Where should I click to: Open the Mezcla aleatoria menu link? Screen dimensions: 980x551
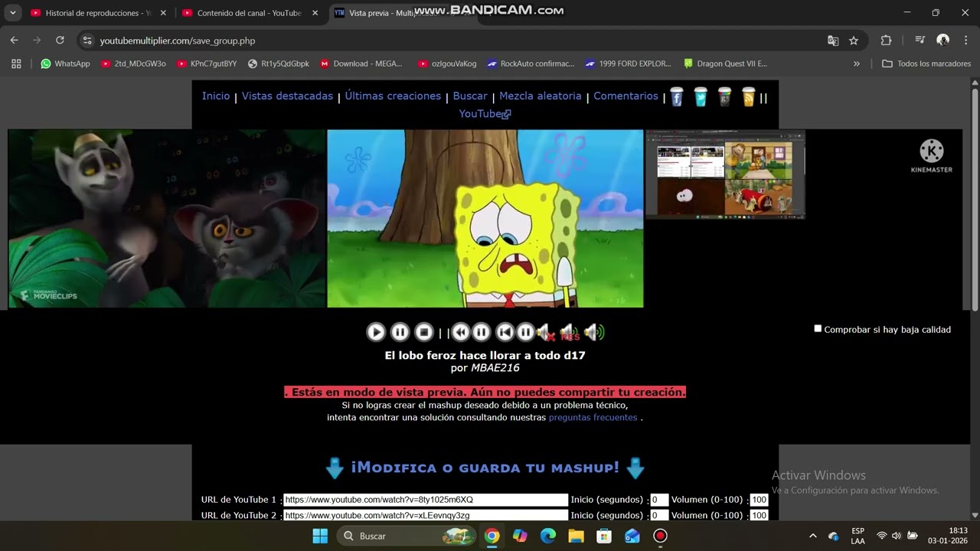tap(541, 96)
